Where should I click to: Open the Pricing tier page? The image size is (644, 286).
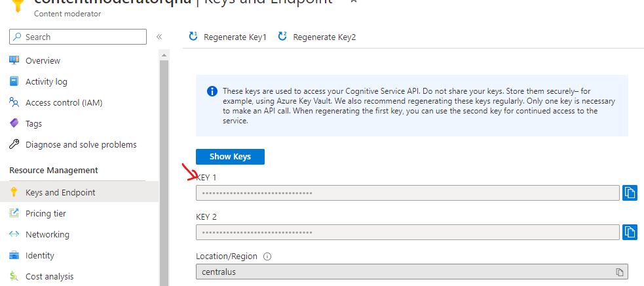point(45,213)
